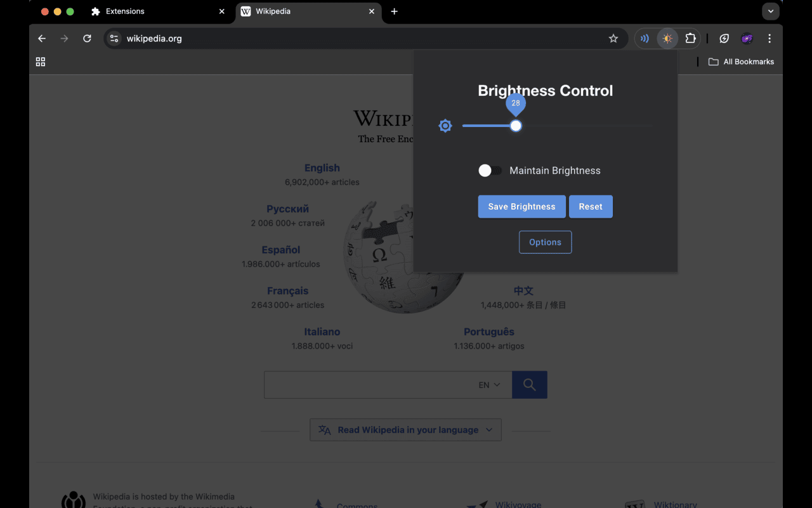Open the Options dialog
Image resolution: width=812 pixels, height=508 pixels.
[x=545, y=242]
